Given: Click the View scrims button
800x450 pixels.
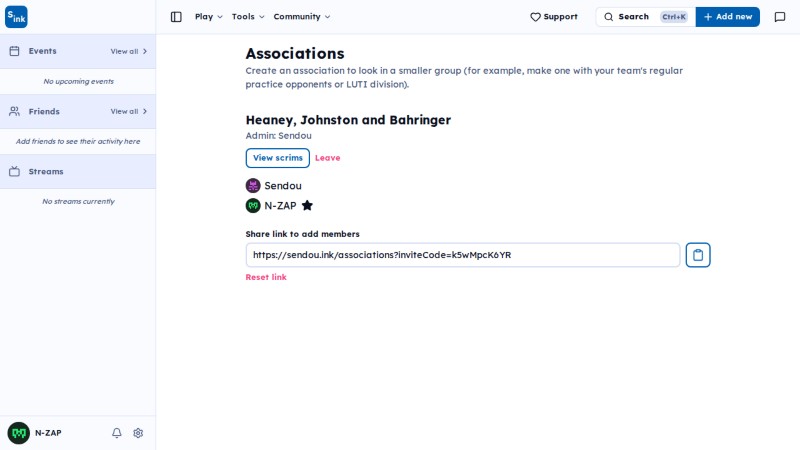Looking at the screenshot, I should coord(278,158).
